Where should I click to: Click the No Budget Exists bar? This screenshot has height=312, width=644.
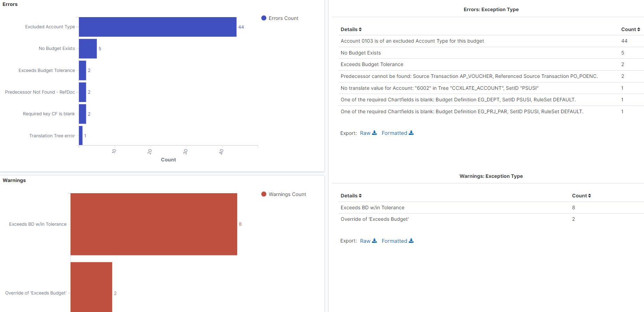pyautogui.click(x=88, y=49)
